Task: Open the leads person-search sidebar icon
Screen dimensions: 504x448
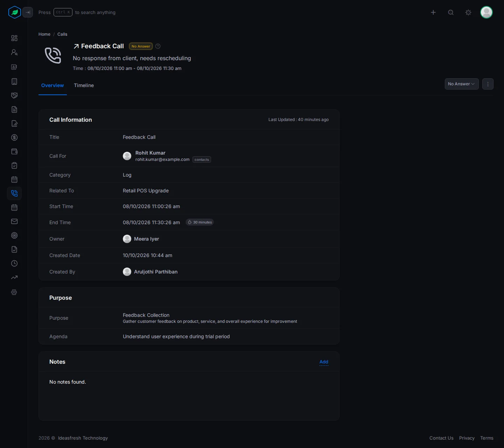Action: 14,52
